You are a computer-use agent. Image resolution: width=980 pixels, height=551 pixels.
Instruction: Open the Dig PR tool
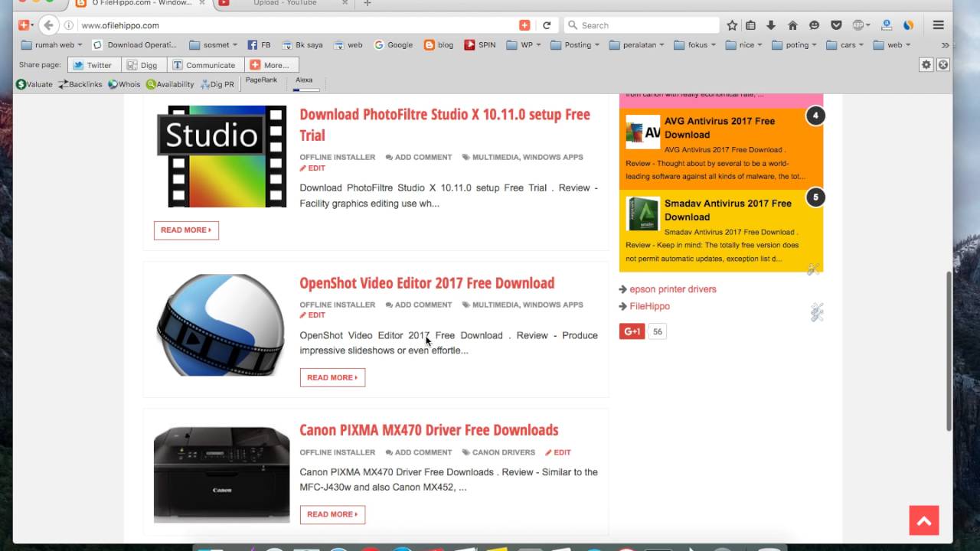tap(217, 84)
